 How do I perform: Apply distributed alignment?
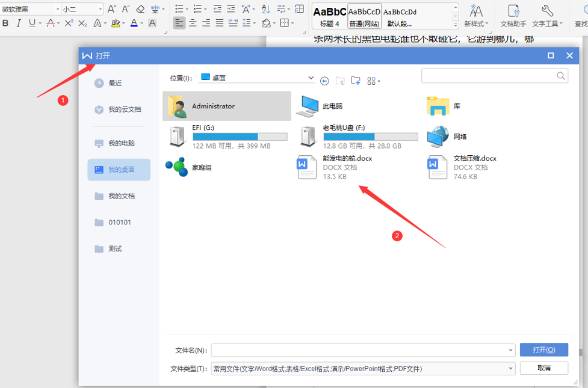pos(233,23)
